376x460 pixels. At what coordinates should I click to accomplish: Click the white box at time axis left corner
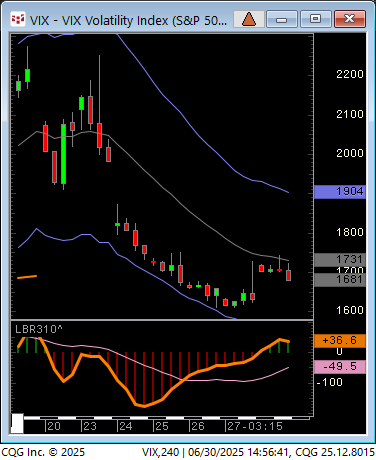pyautogui.click(x=17, y=423)
